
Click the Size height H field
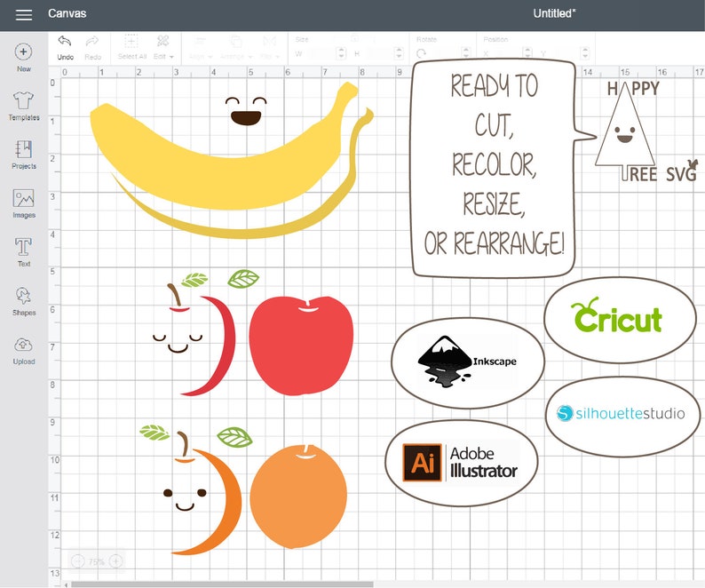point(378,53)
